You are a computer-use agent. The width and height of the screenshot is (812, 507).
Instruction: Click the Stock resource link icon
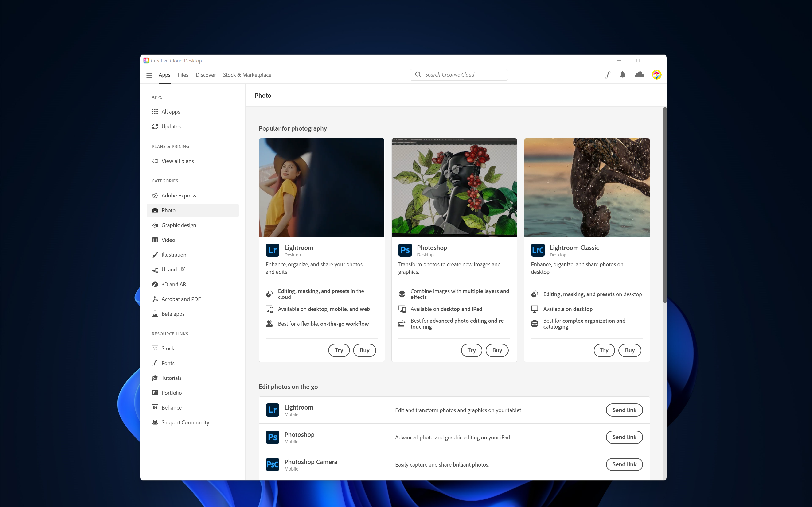pos(155,348)
